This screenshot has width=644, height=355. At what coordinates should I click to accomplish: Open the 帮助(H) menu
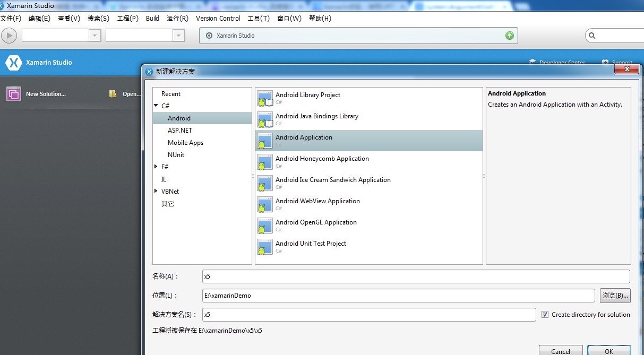pyautogui.click(x=320, y=18)
